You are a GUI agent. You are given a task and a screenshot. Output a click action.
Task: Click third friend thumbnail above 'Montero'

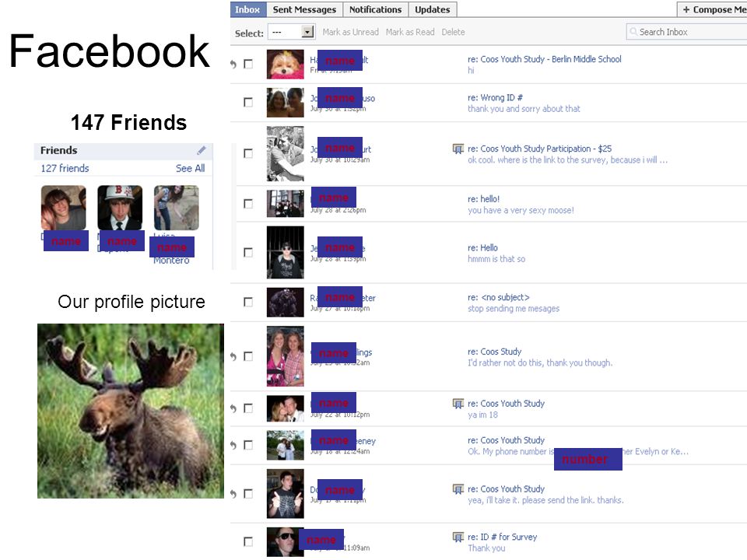(x=177, y=208)
